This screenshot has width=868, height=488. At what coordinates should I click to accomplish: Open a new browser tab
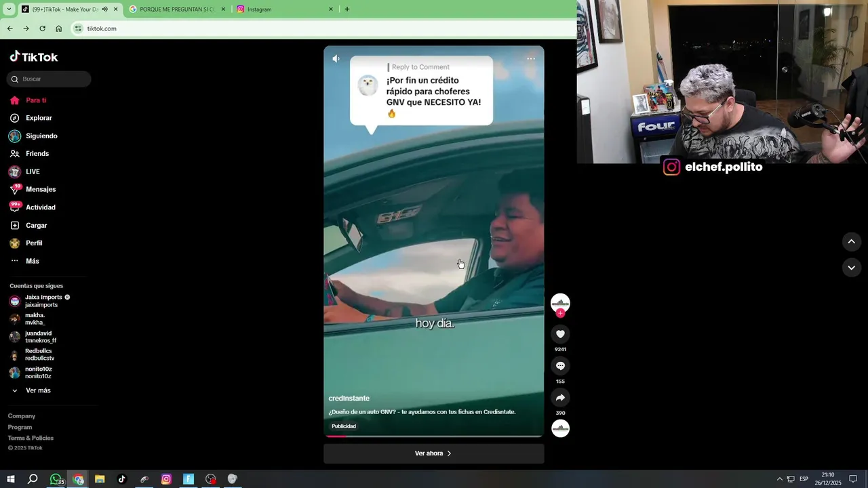347,9
